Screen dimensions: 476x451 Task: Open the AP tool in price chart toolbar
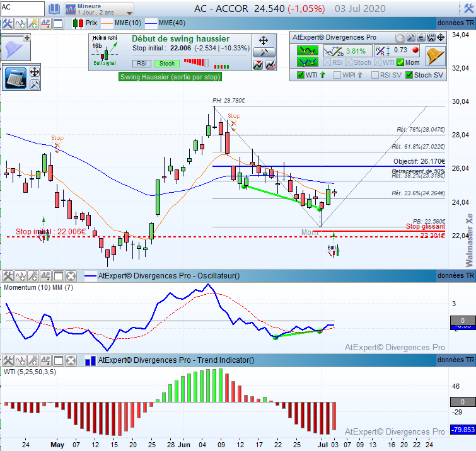tap(45, 23)
